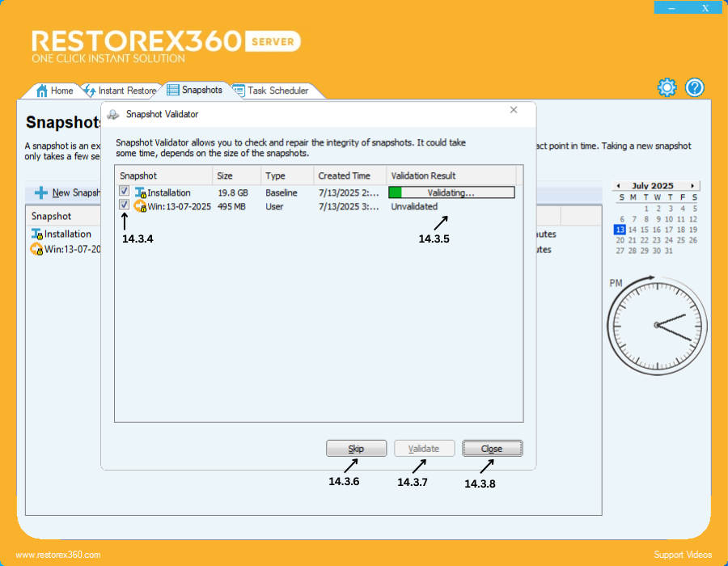Click the plus icon beside New Snapshot

pos(41,192)
